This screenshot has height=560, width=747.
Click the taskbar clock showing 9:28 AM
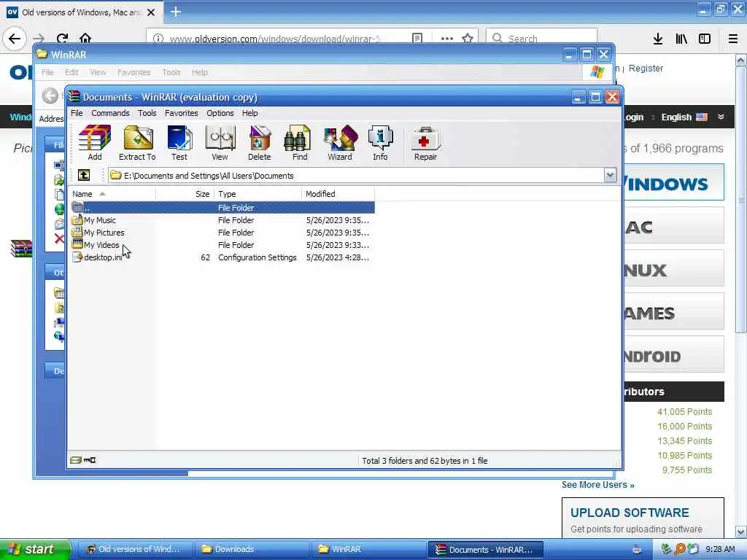point(720,549)
